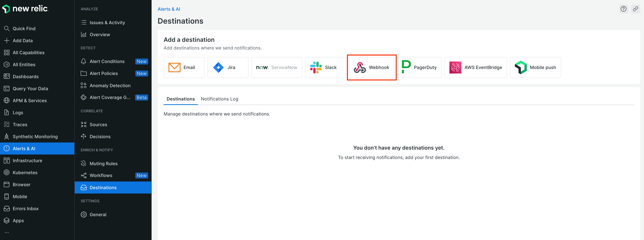Image resolution: width=644 pixels, height=240 pixels.
Task: Click the New Relic logo
Action: [25, 8]
